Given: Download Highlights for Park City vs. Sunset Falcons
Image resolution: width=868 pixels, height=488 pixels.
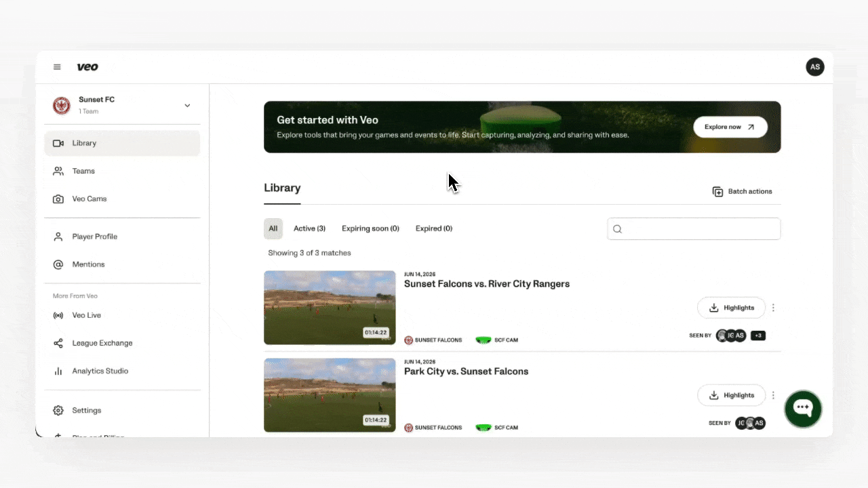Looking at the screenshot, I should [x=731, y=395].
